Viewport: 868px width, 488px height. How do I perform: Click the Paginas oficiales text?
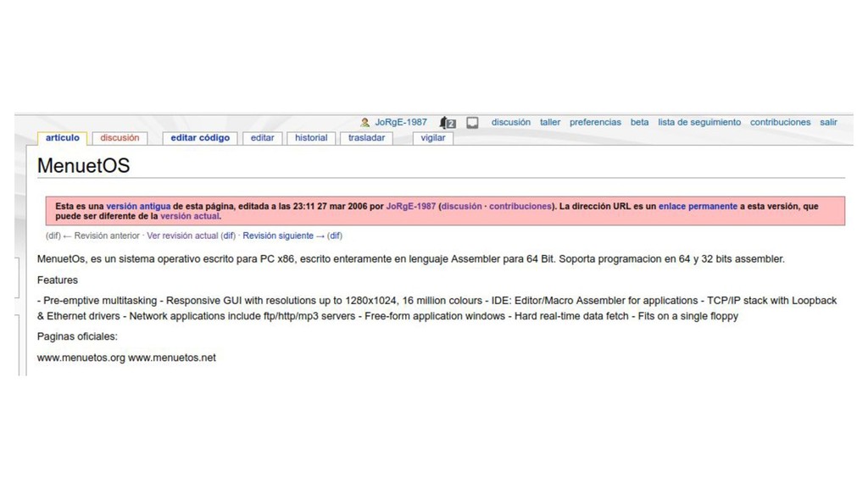click(x=77, y=336)
